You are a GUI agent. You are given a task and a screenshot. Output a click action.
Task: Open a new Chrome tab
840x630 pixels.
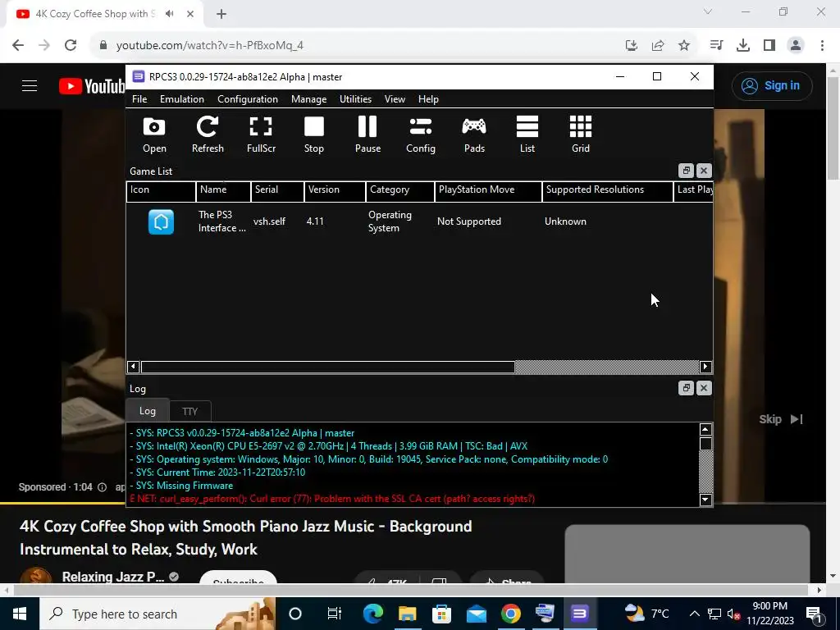(x=221, y=15)
